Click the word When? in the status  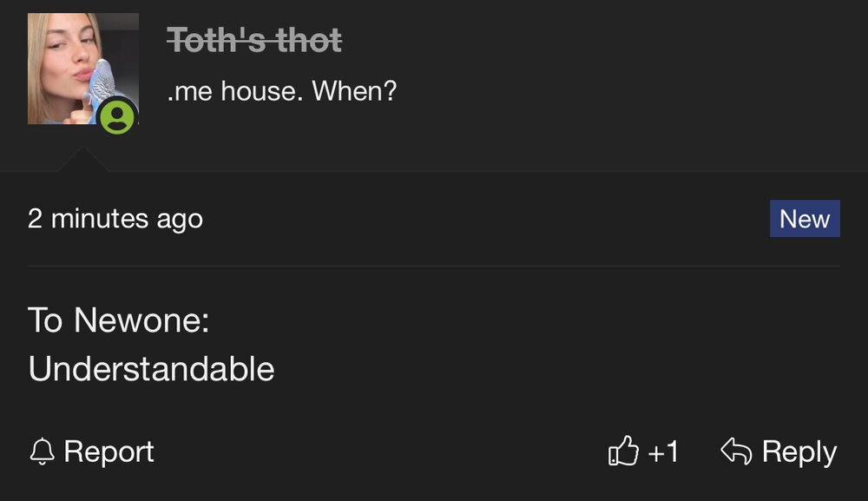354,91
